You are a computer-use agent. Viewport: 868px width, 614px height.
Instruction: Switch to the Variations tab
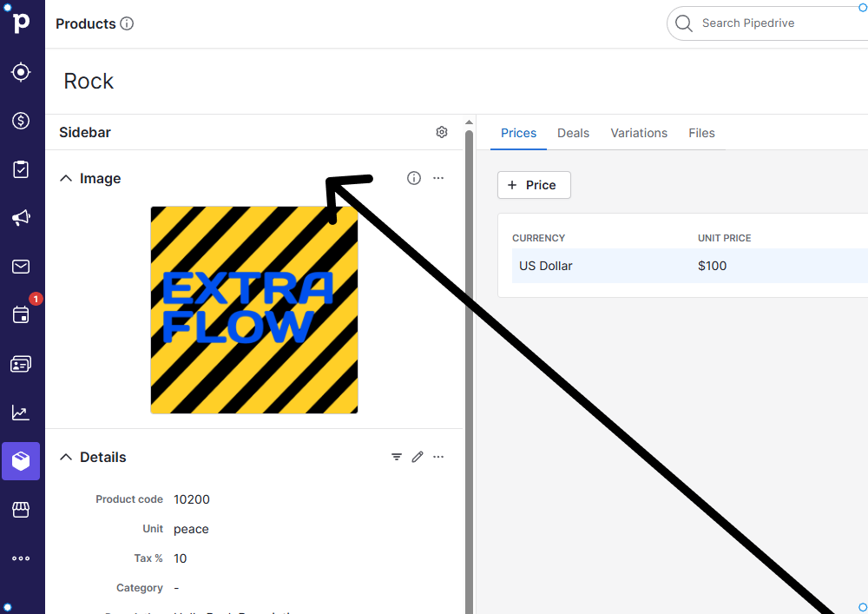[x=639, y=133]
